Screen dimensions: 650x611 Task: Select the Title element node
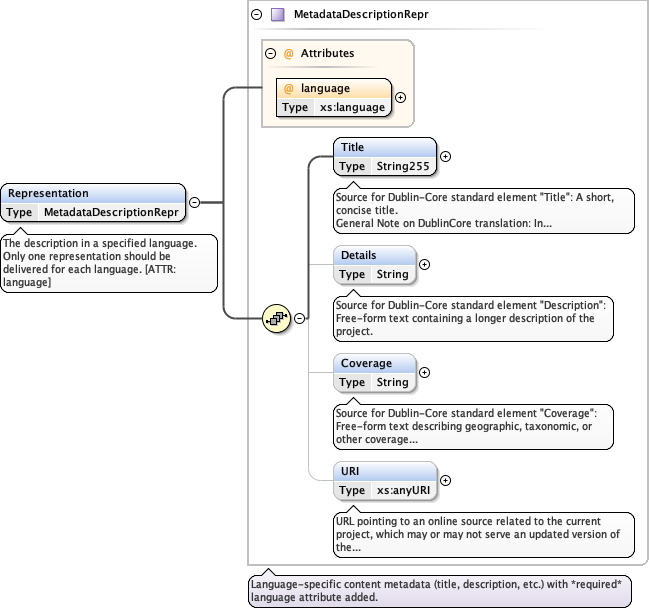(x=385, y=147)
